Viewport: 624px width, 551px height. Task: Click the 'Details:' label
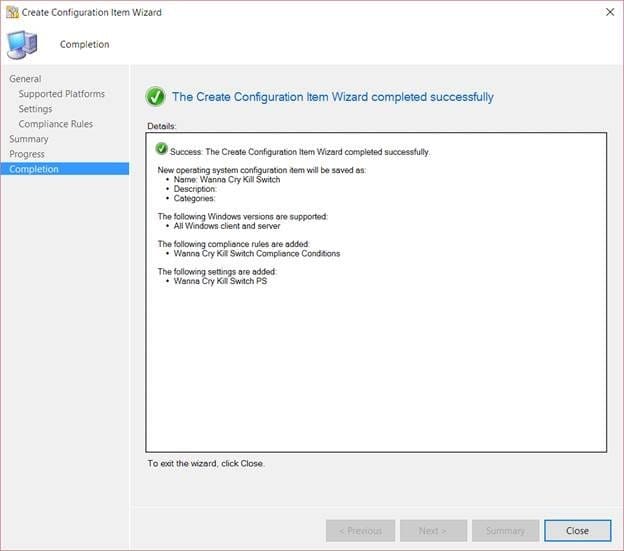[162, 126]
